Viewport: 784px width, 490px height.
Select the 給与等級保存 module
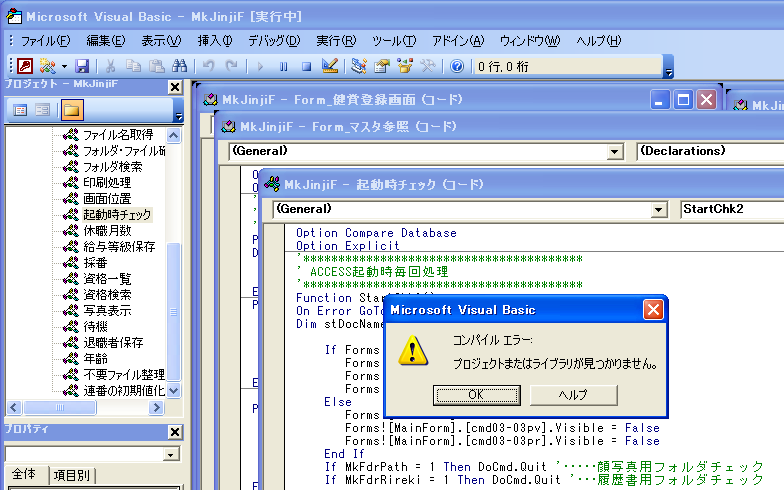point(119,246)
